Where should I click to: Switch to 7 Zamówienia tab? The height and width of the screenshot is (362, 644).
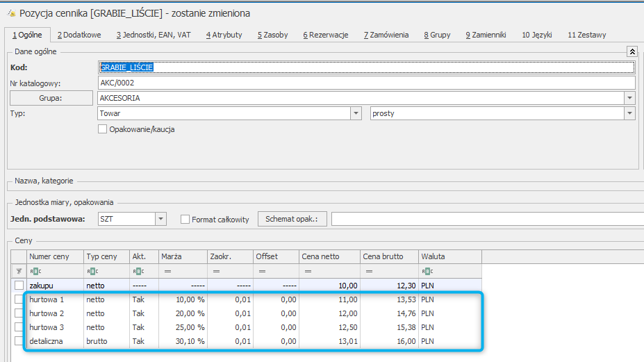pyautogui.click(x=386, y=35)
